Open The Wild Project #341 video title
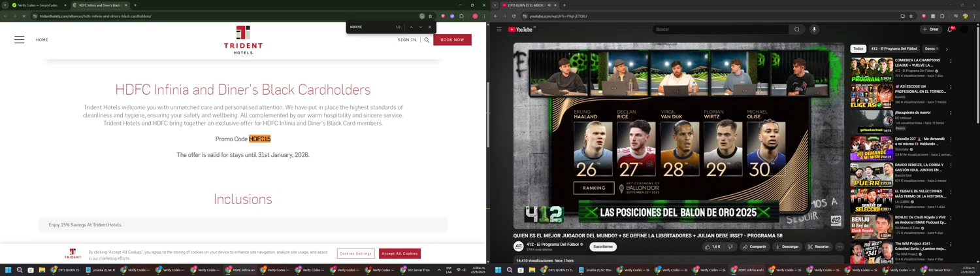 coord(921,246)
